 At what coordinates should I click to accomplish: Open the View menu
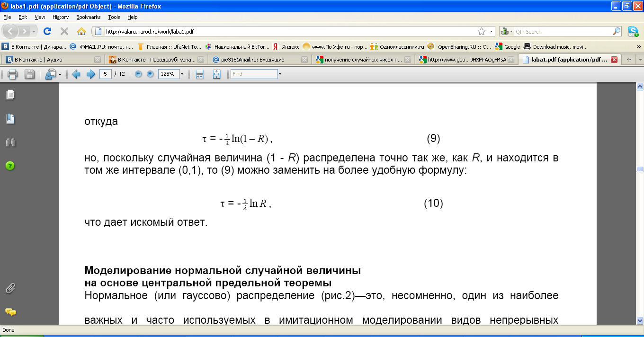(x=40, y=17)
